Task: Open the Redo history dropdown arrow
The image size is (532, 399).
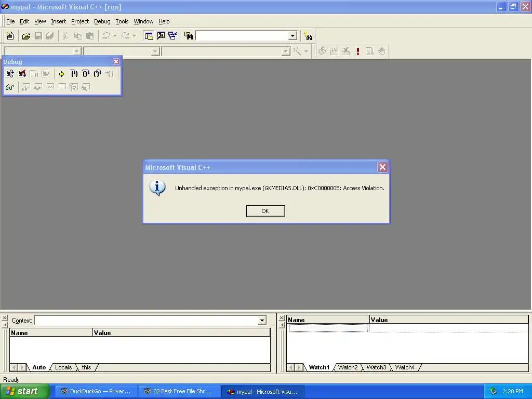Action: [x=135, y=36]
